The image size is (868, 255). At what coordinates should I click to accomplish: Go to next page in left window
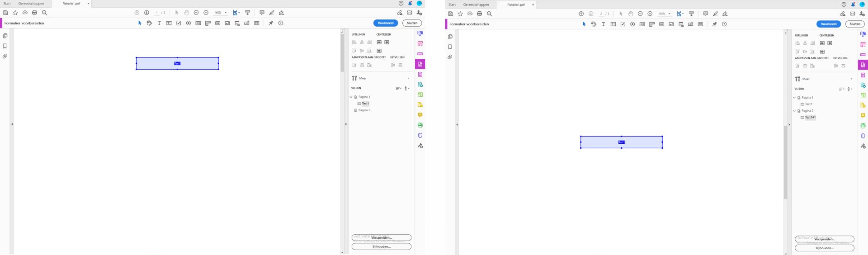coord(146,13)
